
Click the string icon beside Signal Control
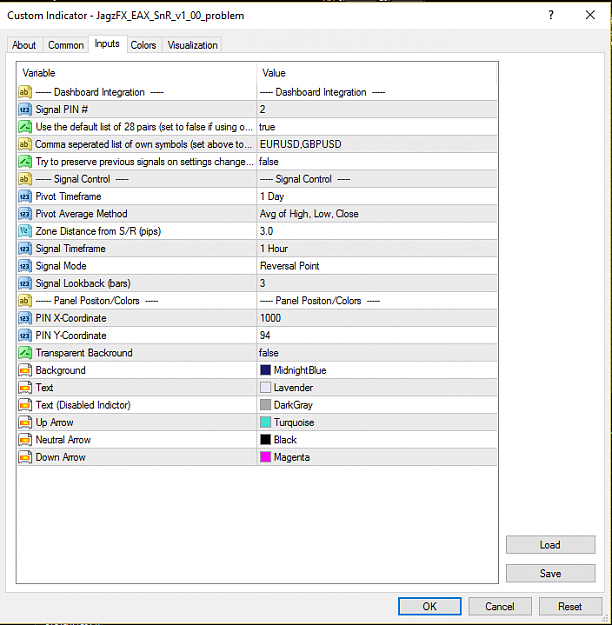(25, 179)
